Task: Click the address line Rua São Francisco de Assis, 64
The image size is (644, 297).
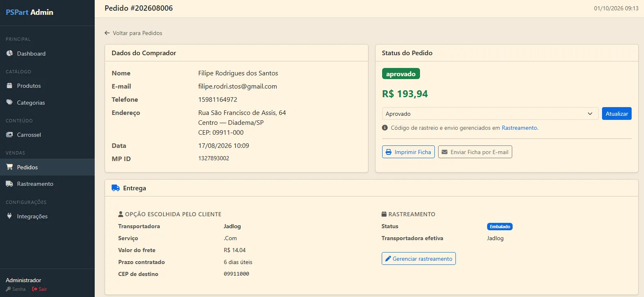Action: 242,113
